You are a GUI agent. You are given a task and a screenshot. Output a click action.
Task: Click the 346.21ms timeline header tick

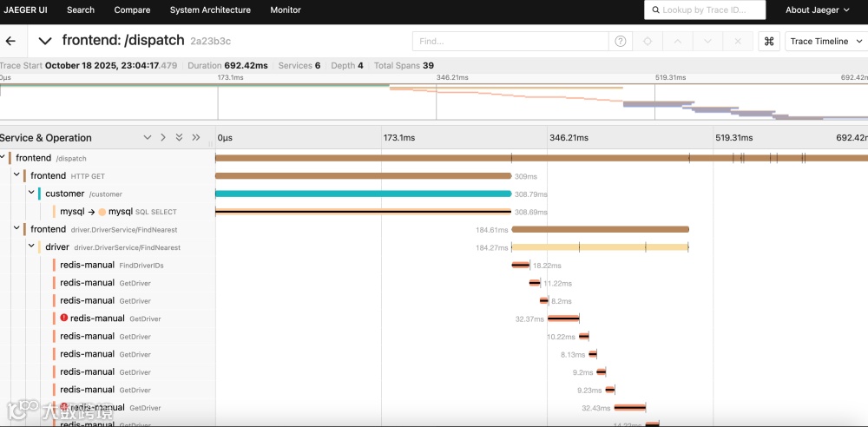coord(569,138)
